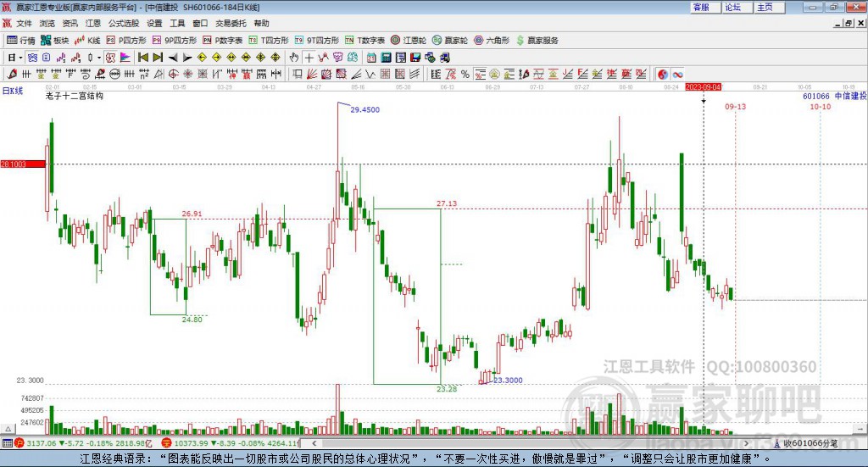Click the floppy disk save icon
Image resolution: width=868 pixels, height=467 pixels.
pyautogui.click(x=415, y=58)
